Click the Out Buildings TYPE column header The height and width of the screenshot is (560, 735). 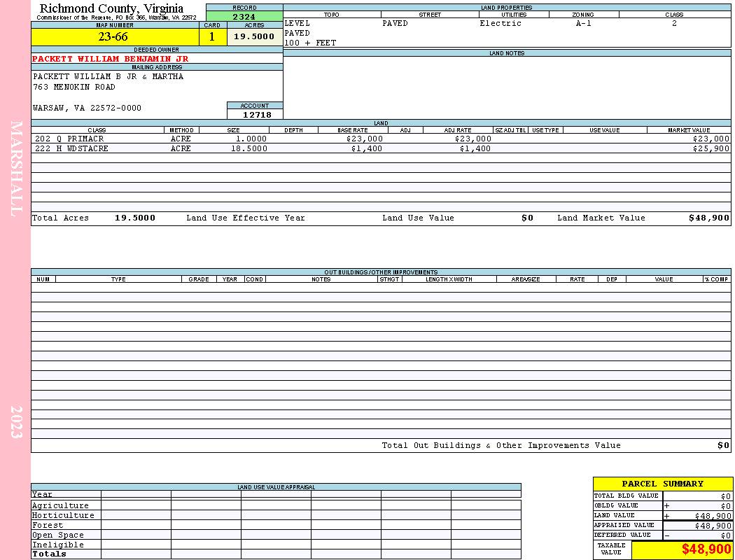[118, 279]
